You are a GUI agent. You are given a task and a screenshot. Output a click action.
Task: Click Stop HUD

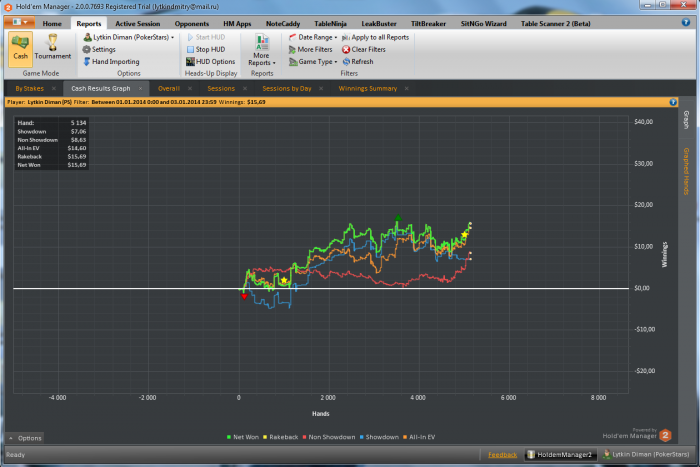click(x=206, y=50)
